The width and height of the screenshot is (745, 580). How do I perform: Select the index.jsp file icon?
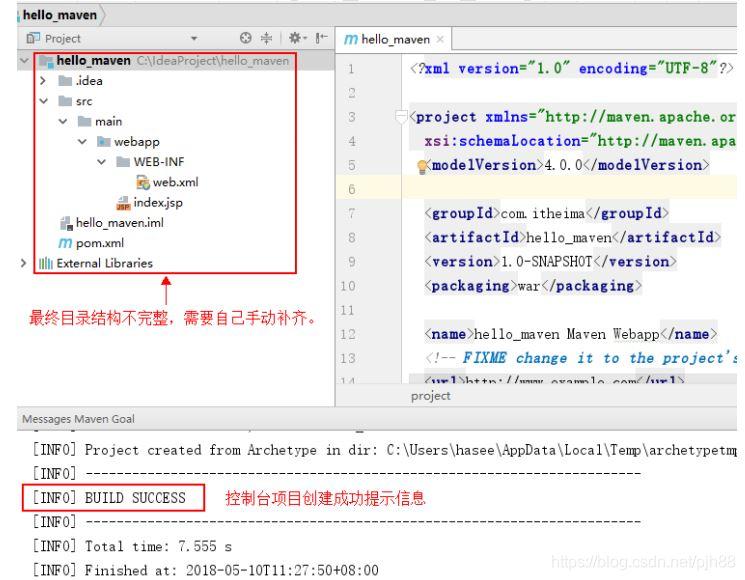124,203
